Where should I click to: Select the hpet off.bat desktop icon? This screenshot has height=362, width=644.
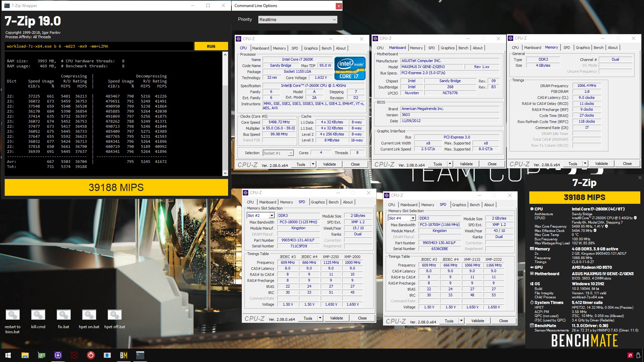coord(114,319)
